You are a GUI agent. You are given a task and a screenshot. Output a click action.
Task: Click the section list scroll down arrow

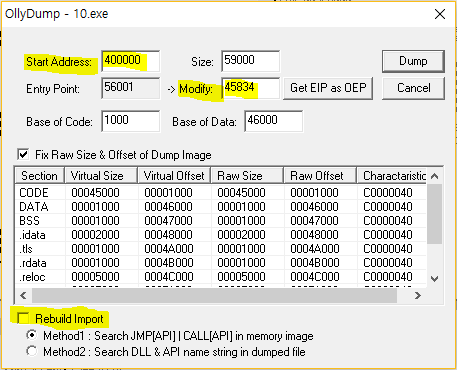click(x=434, y=279)
